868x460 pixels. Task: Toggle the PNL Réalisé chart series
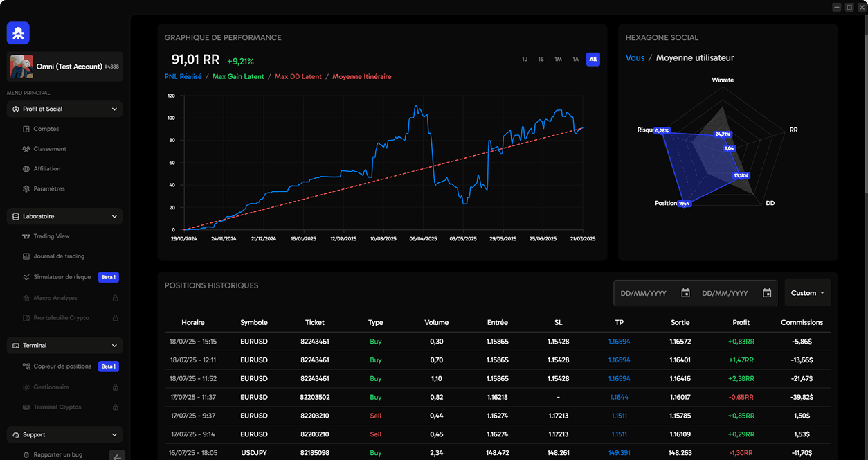pos(183,76)
